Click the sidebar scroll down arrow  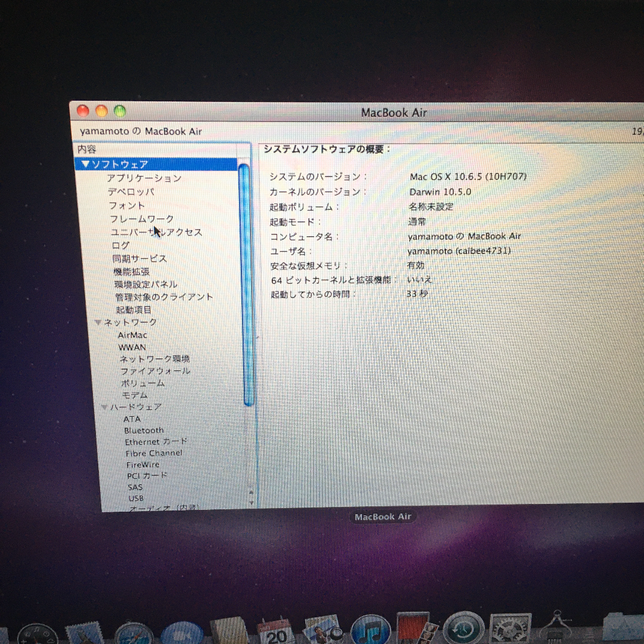coord(251,502)
